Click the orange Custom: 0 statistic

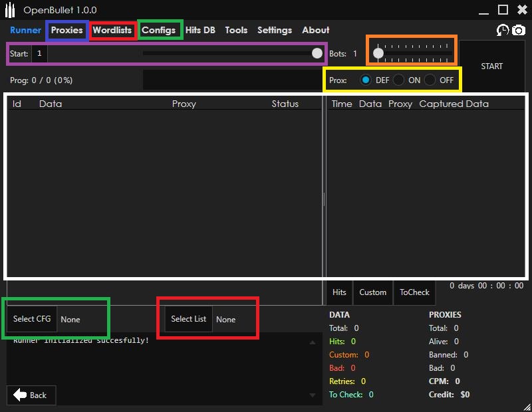pyautogui.click(x=349, y=355)
